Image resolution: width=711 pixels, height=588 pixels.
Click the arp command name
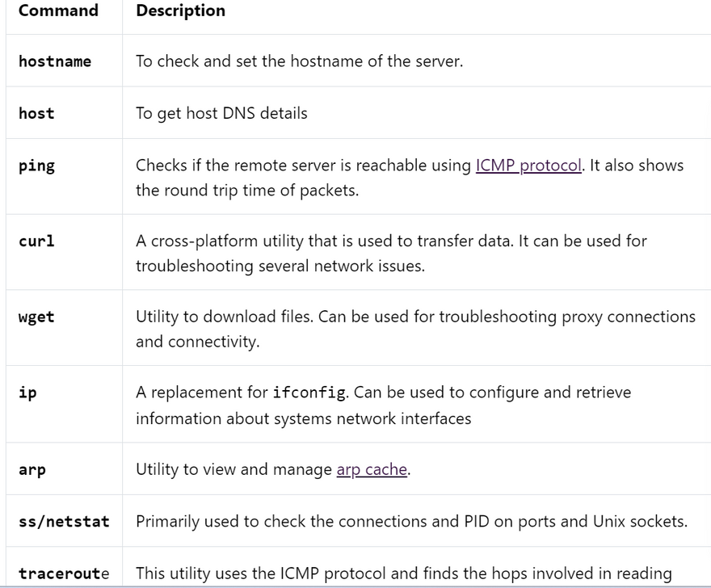(x=32, y=469)
